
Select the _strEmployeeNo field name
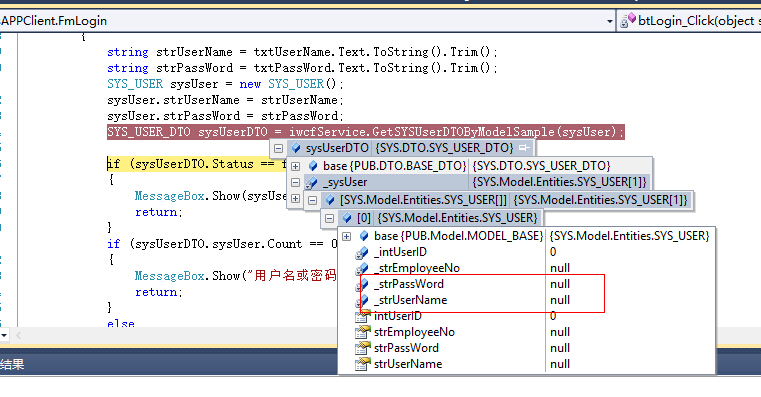point(417,268)
